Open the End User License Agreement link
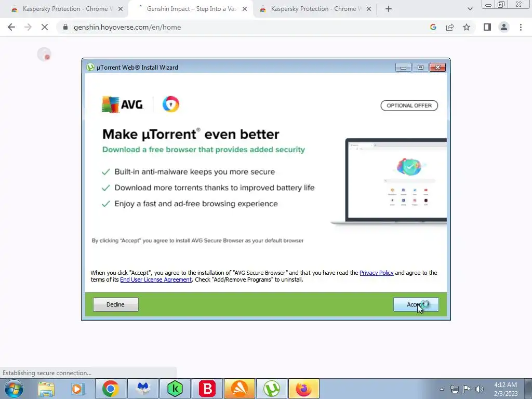 click(156, 280)
